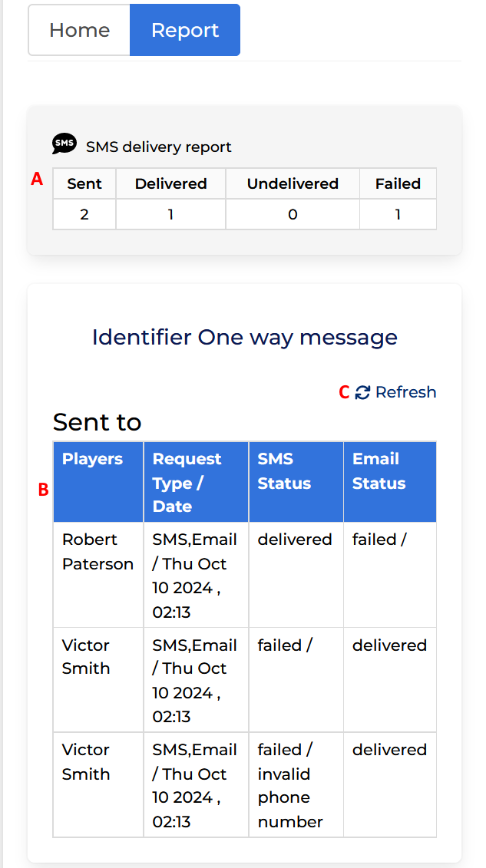The height and width of the screenshot is (868, 486).
Task: Open the Home tab
Action: 79,30
